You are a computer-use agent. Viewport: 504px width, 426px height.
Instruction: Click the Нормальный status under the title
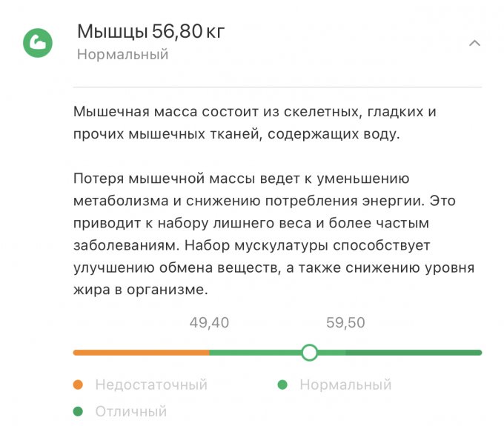coord(122,54)
